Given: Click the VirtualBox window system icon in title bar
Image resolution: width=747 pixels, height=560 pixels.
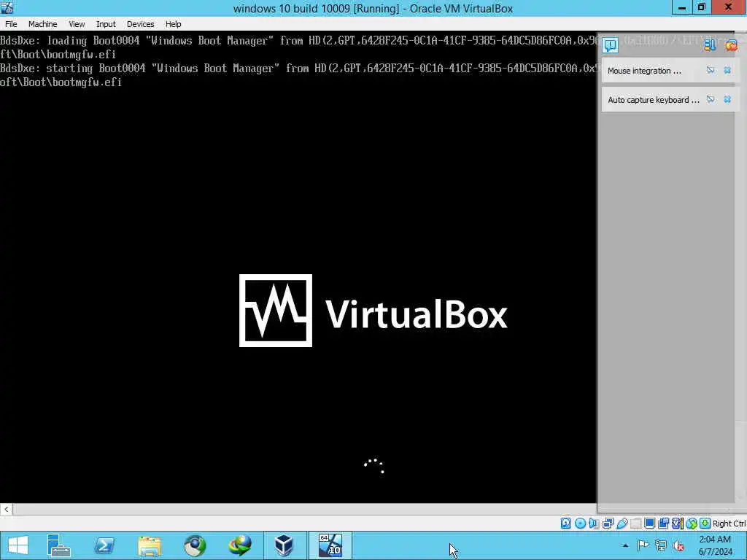Looking at the screenshot, I should 7,7.
